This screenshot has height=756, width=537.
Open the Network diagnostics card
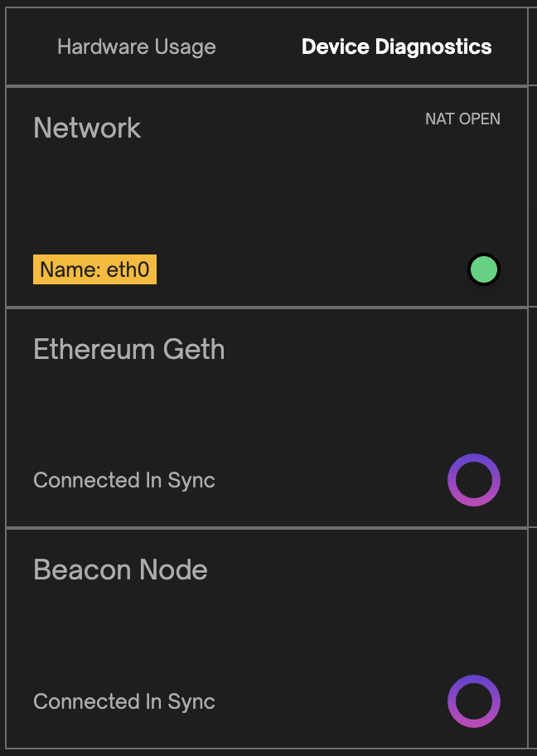[x=267, y=196]
